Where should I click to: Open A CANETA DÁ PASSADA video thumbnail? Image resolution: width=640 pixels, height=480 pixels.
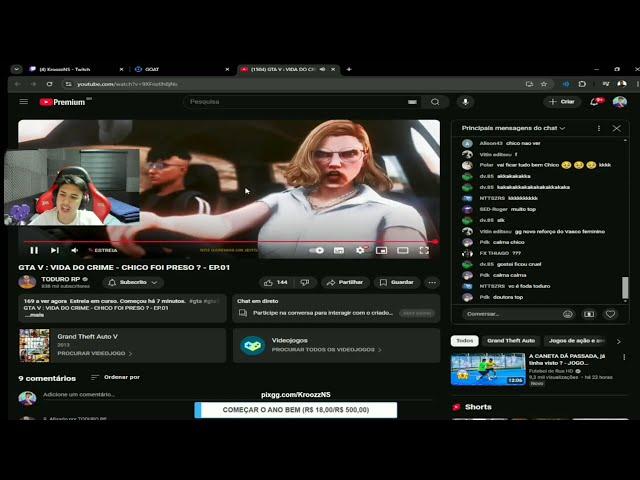(488, 369)
